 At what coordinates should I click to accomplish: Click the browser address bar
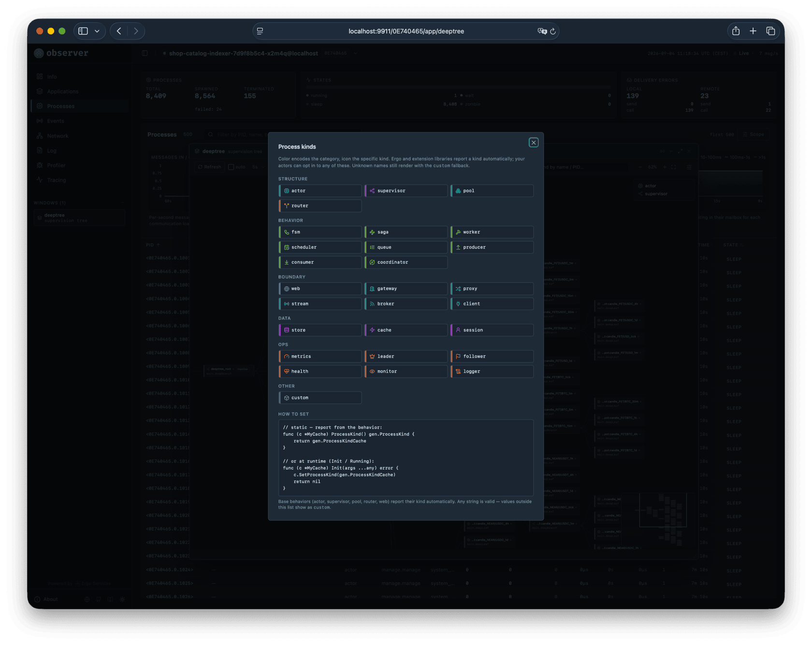coord(406,31)
